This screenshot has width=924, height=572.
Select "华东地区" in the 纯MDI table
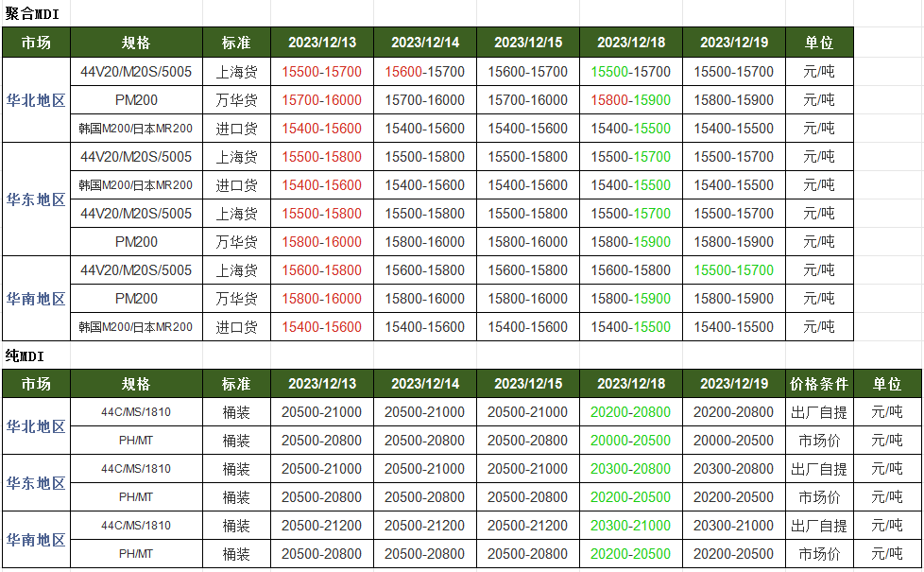click(x=36, y=483)
